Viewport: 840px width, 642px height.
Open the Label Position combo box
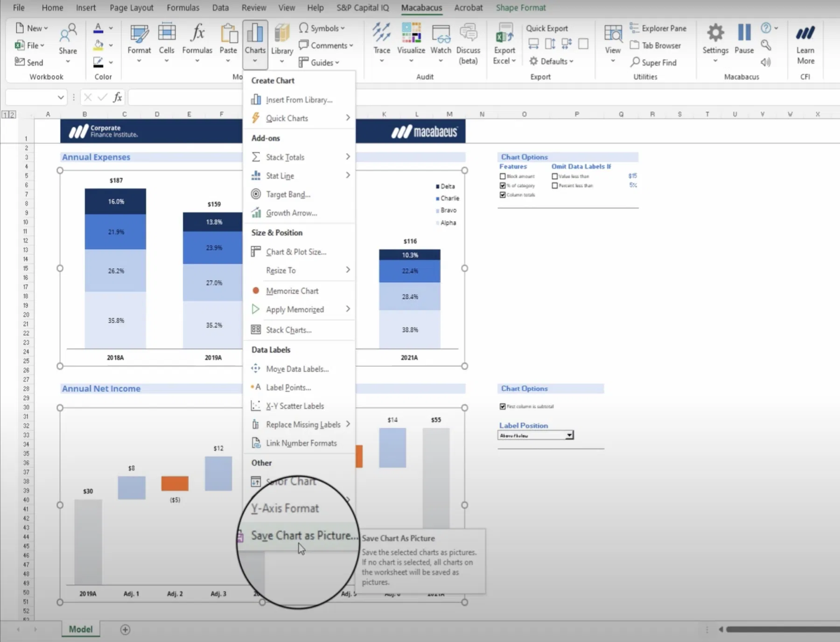tap(536, 435)
